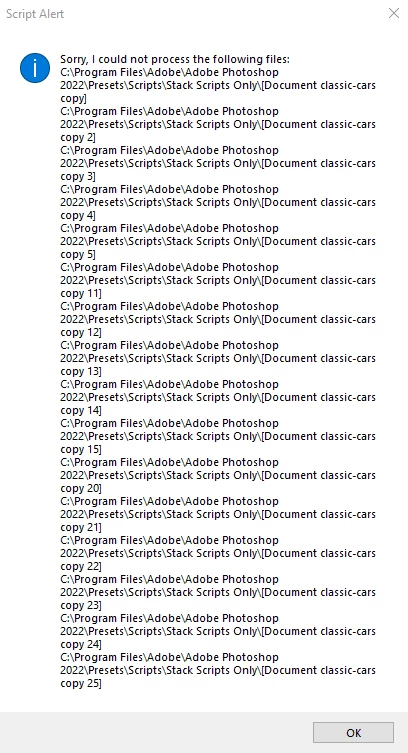Screen dimensions: 408x753
Task: Select the 'copy 11]' file path line
Action: pyautogui.click(x=218, y=280)
